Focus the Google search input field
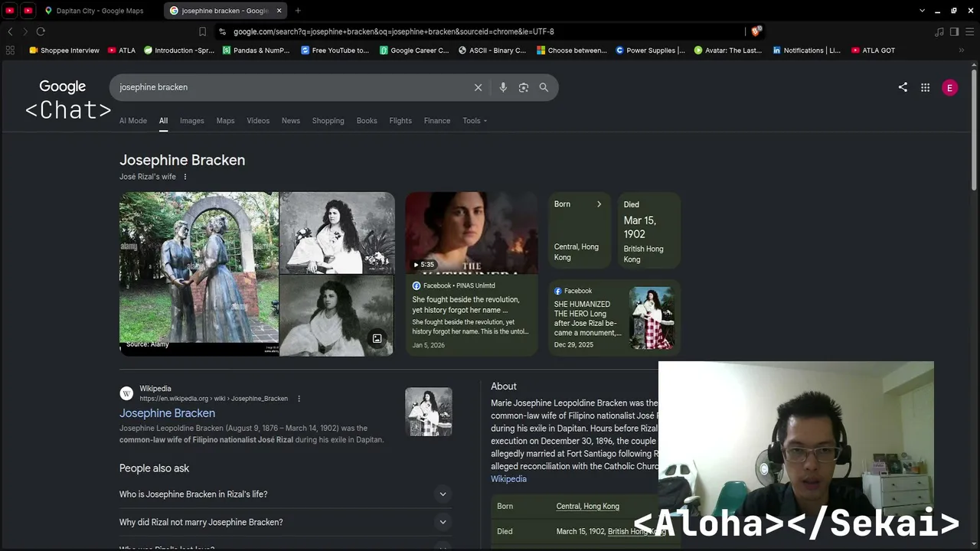The height and width of the screenshot is (551, 980). click(291, 87)
